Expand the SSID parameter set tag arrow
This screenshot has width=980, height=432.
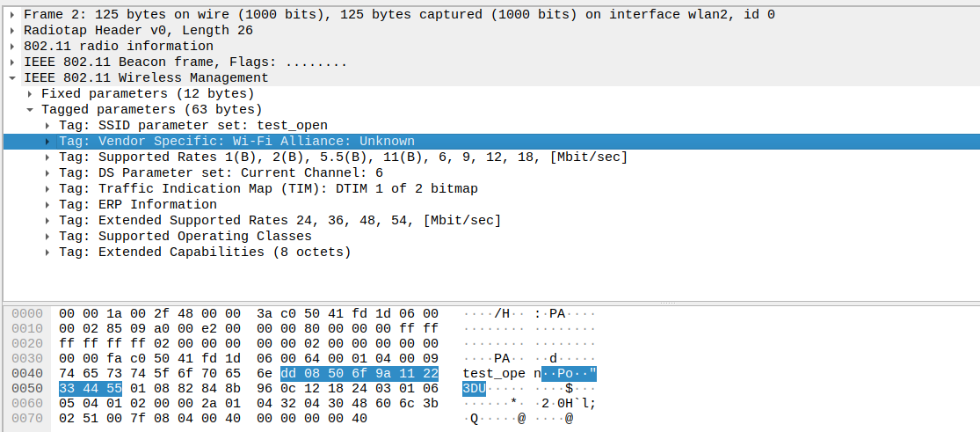point(48,126)
